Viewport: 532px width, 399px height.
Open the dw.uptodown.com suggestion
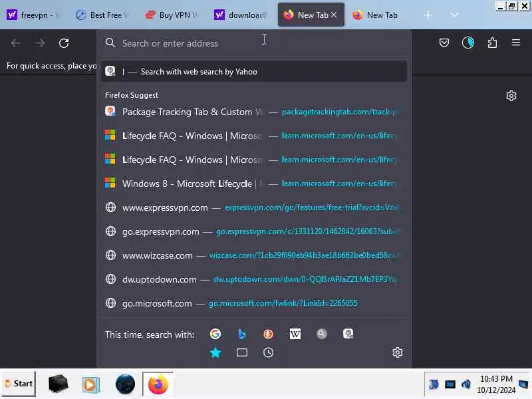point(254,279)
